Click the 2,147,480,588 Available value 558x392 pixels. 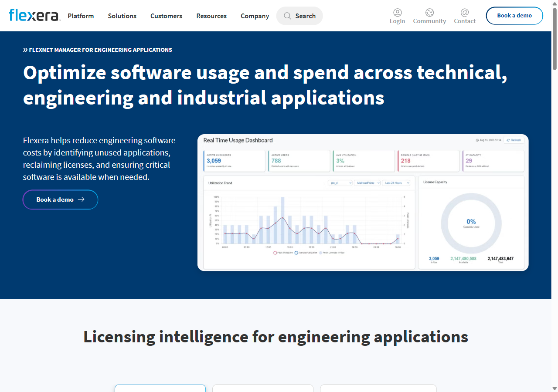[x=463, y=259]
